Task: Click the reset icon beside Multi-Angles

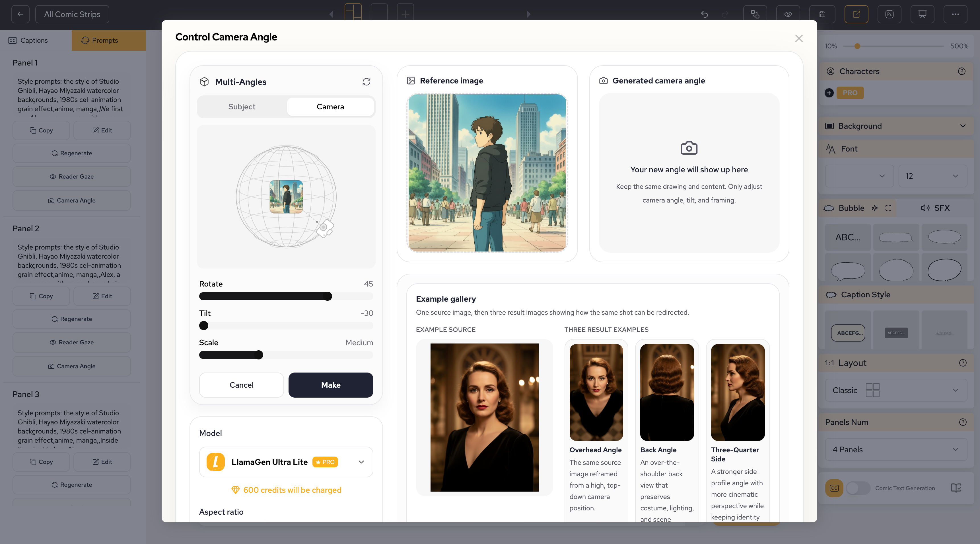Action: 366,82
